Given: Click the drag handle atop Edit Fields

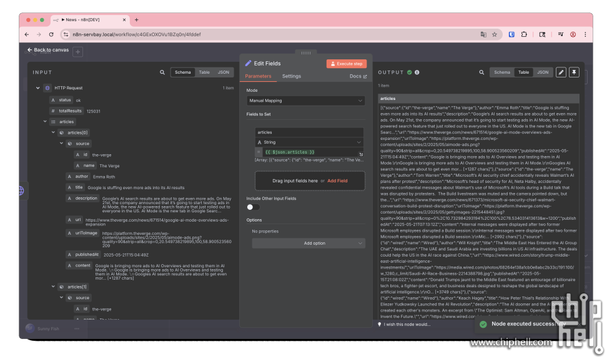Looking at the screenshot, I should [x=306, y=52].
